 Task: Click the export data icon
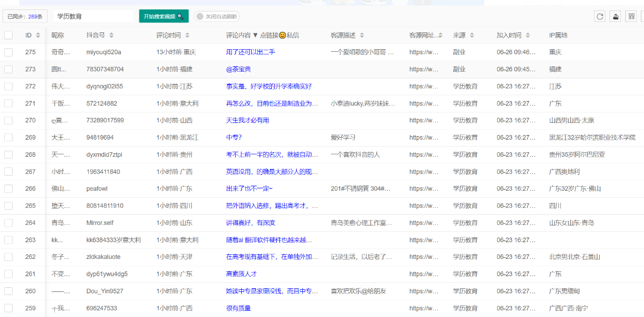[x=616, y=16]
